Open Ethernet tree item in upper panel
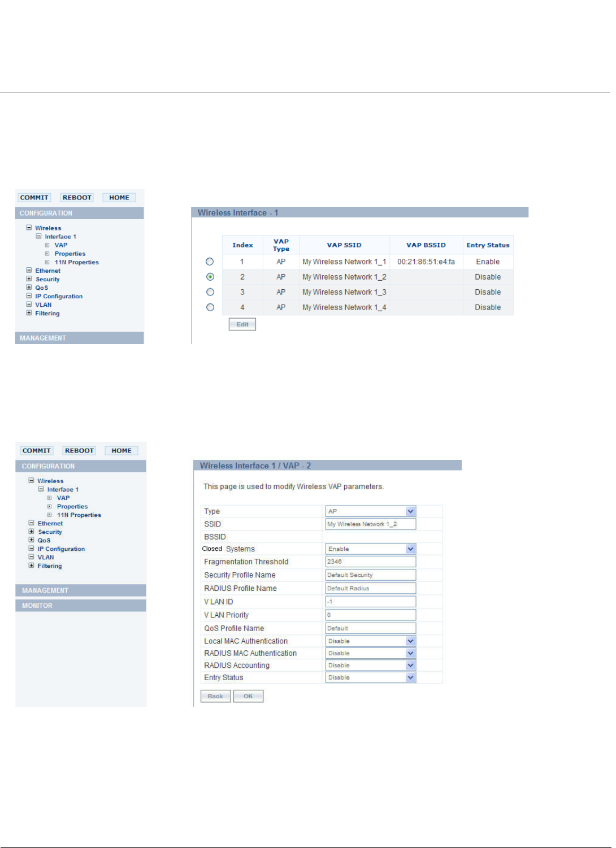The height and width of the screenshot is (848, 616). click(x=48, y=271)
